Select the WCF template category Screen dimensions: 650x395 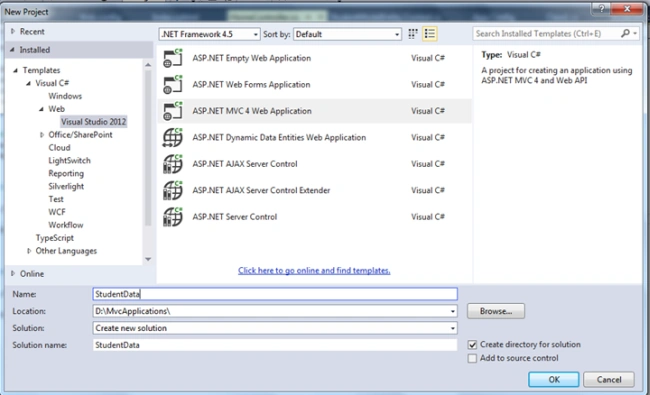pyautogui.click(x=57, y=212)
